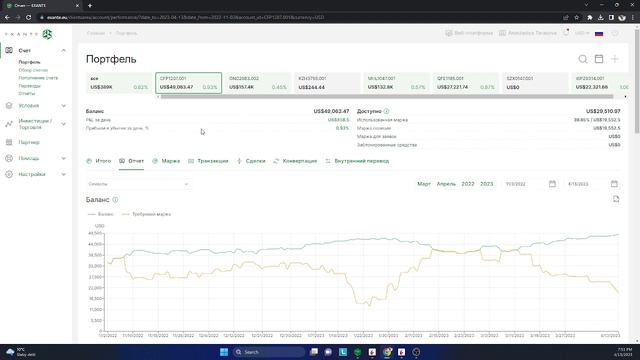Viewport: 640px width, 360px height.
Task: Select the 'все' accounts card
Action: pos(119,83)
